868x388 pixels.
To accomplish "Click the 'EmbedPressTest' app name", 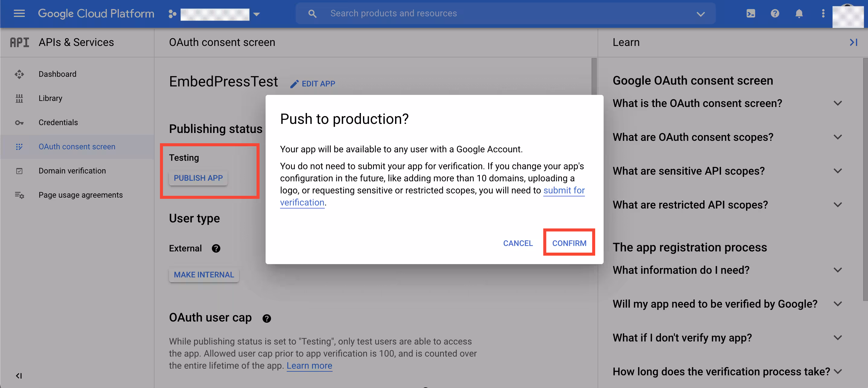I will [223, 82].
